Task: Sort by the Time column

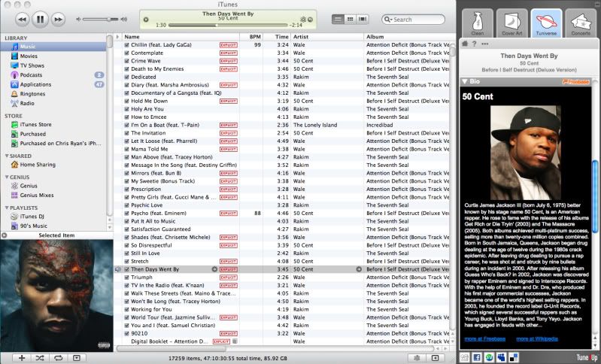Action: pyautogui.click(x=277, y=37)
